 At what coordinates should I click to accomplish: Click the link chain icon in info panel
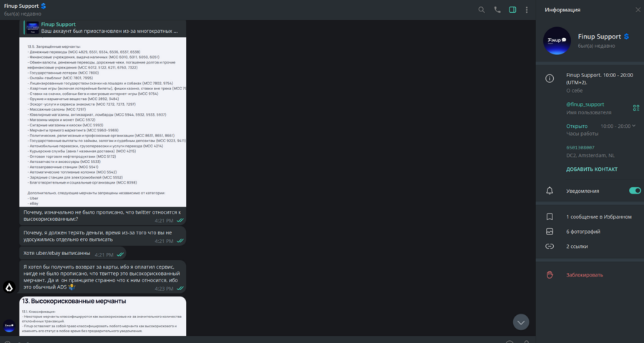pos(550,246)
